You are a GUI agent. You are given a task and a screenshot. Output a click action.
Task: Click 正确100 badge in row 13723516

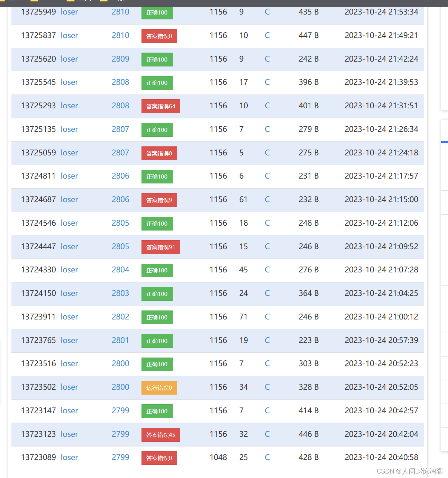157,364
